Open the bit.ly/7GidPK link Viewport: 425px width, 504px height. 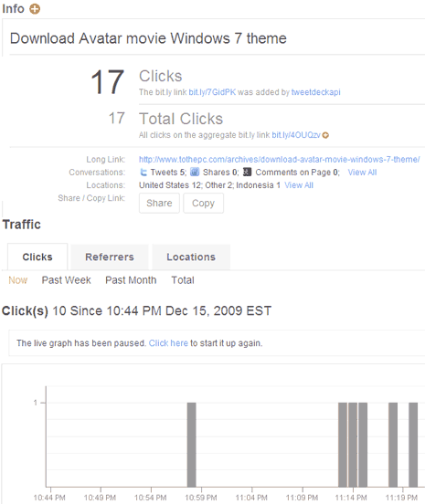212,92
